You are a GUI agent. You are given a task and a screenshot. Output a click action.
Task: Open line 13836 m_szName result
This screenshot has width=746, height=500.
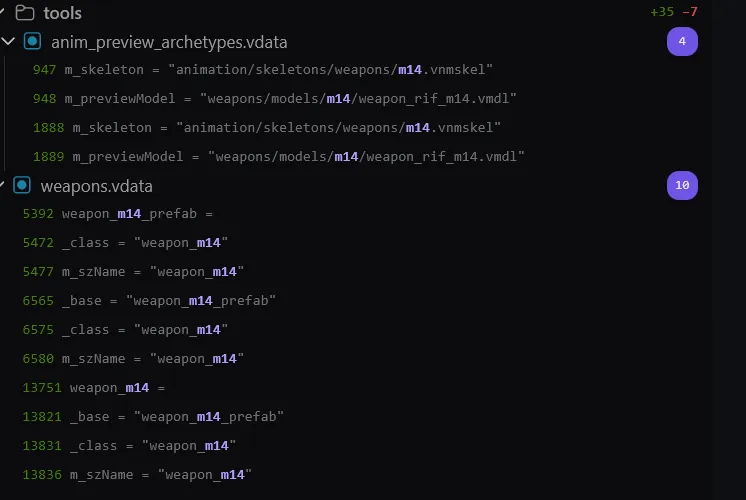[137, 475]
